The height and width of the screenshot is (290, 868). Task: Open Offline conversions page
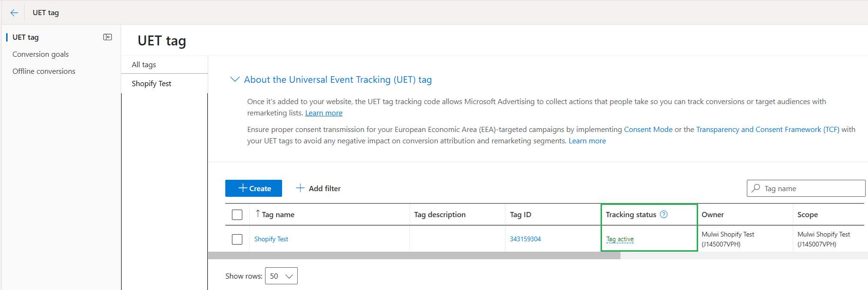coord(44,71)
